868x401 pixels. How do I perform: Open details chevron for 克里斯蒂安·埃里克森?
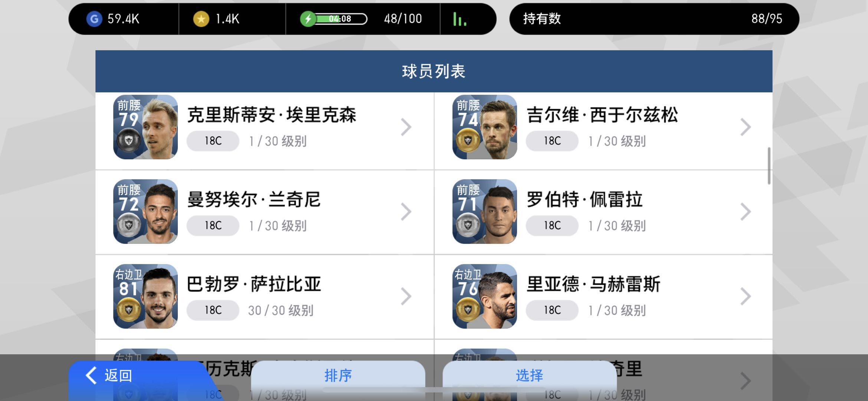point(406,127)
